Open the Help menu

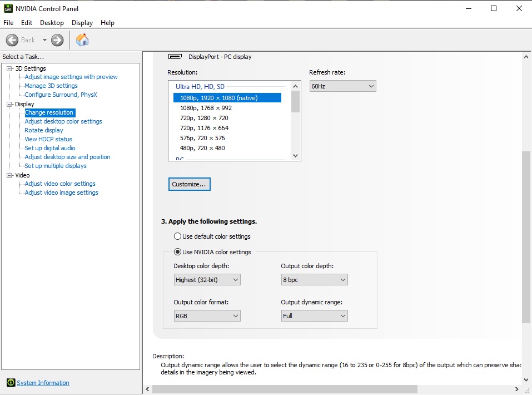tap(107, 23)
